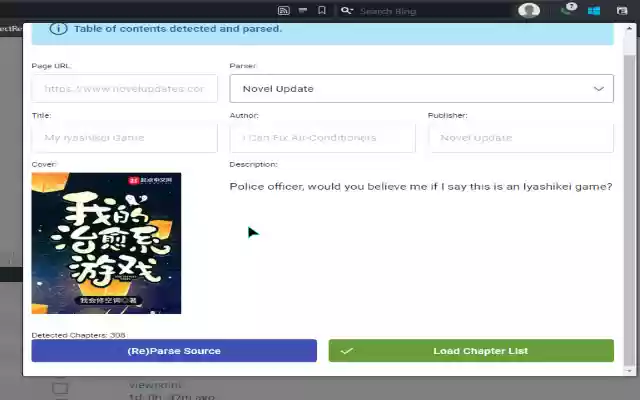Click the Detected Chapters: 308 text
640x400 pixels.
(79, 335)
